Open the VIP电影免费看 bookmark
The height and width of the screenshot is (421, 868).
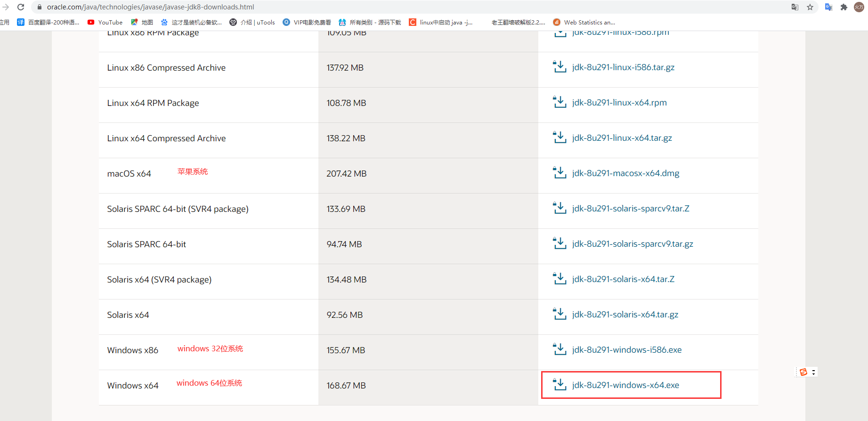coord(307,22)
